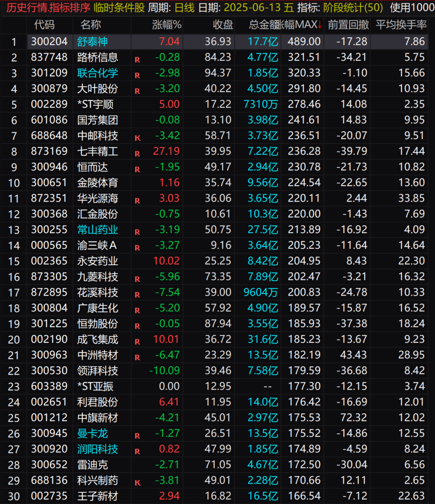Click the R marker beside 路桥信息
The height and width of the screenshot is (504, 435).
coord(137,60)
